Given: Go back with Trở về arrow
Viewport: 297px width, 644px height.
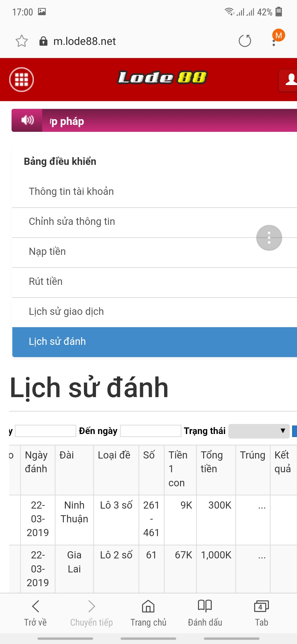Looking at the screenshot, I should pos(35,611).
